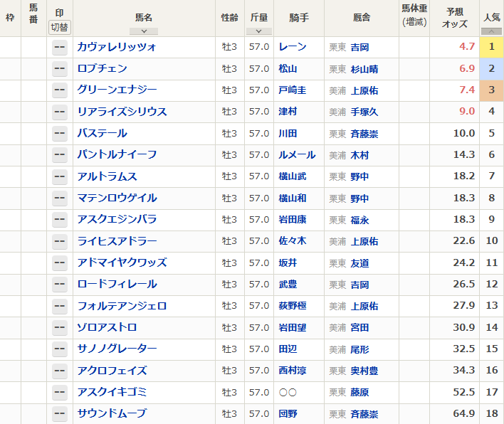The image size is (504, 424).
Task: Set the mark selector for バステール
Action: click(x=60, y=134)
